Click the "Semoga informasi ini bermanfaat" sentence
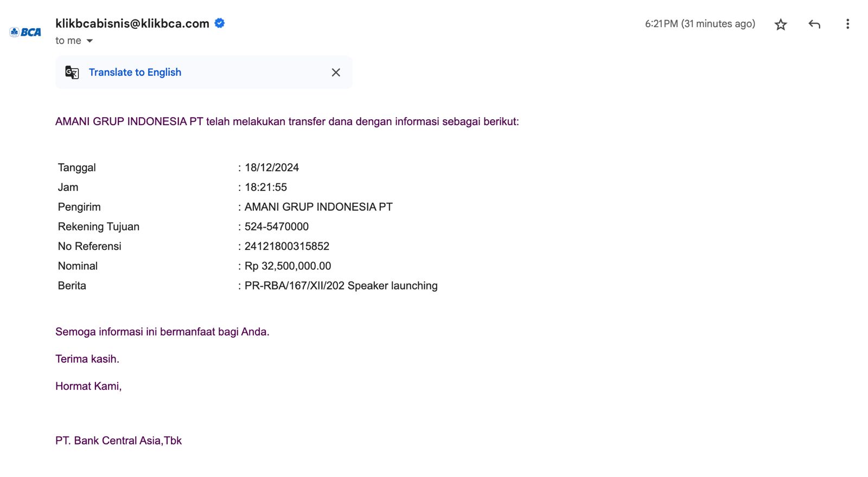This screenshot has width=868, height=477. click(162, 332)
